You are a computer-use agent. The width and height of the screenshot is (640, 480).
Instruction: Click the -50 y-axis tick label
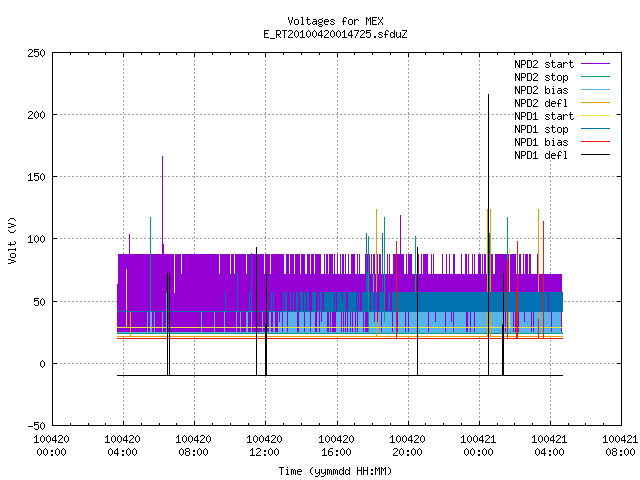(x=36, y=427)
